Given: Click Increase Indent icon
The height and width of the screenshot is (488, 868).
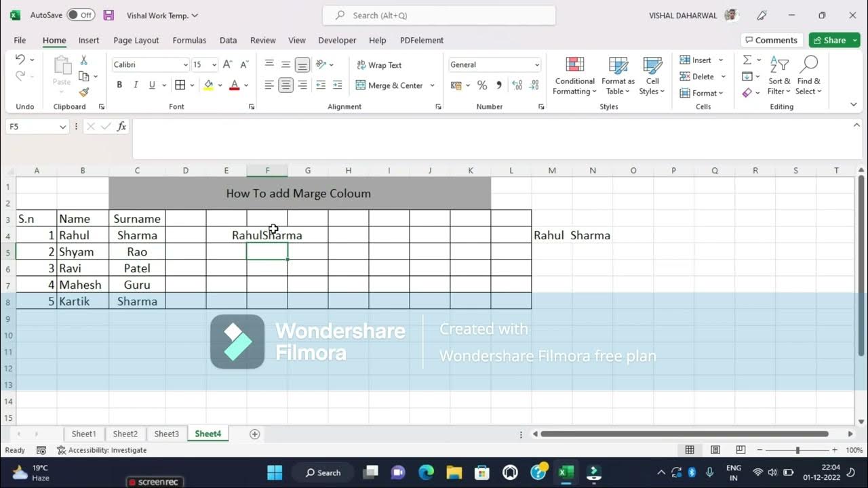Looking at the screenshot, I should (x=338, y=85).
